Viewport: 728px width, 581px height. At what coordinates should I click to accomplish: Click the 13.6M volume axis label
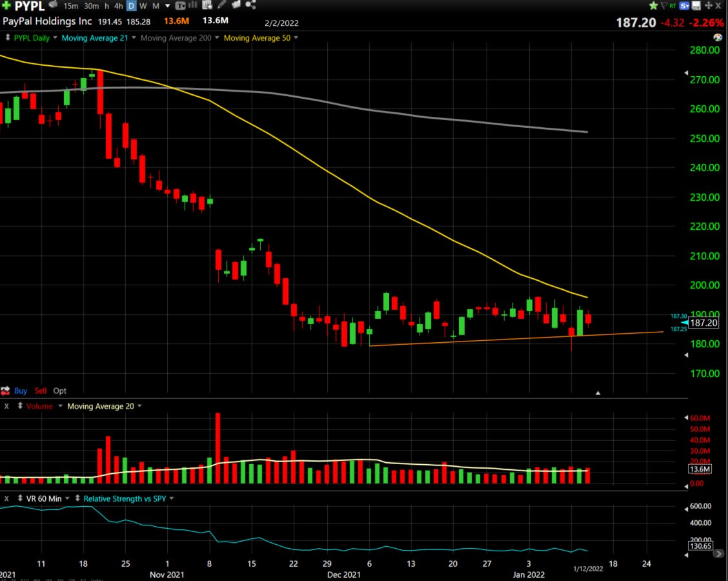(700, 469)
